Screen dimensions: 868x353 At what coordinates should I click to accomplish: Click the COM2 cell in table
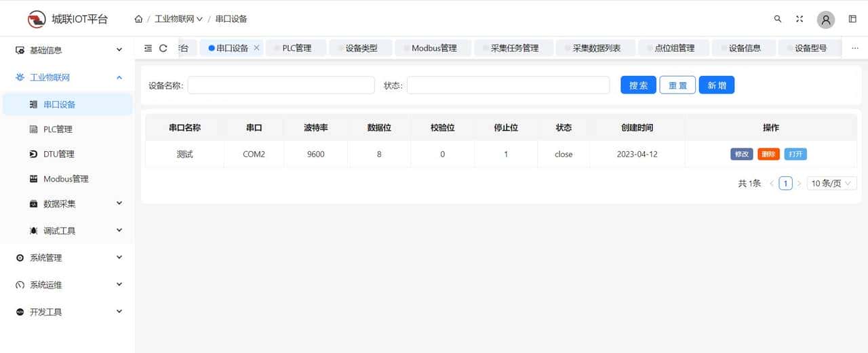(x=254, y=154)
